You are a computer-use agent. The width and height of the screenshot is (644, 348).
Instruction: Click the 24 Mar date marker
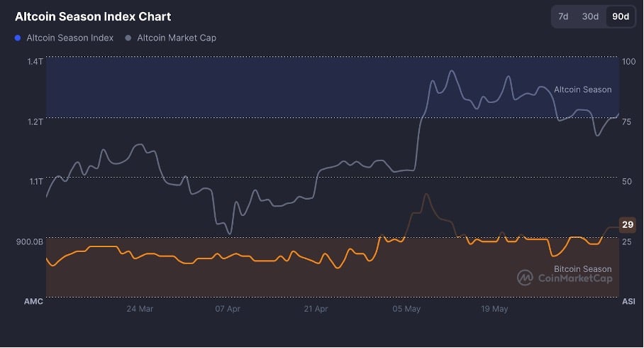coord(140,309)
